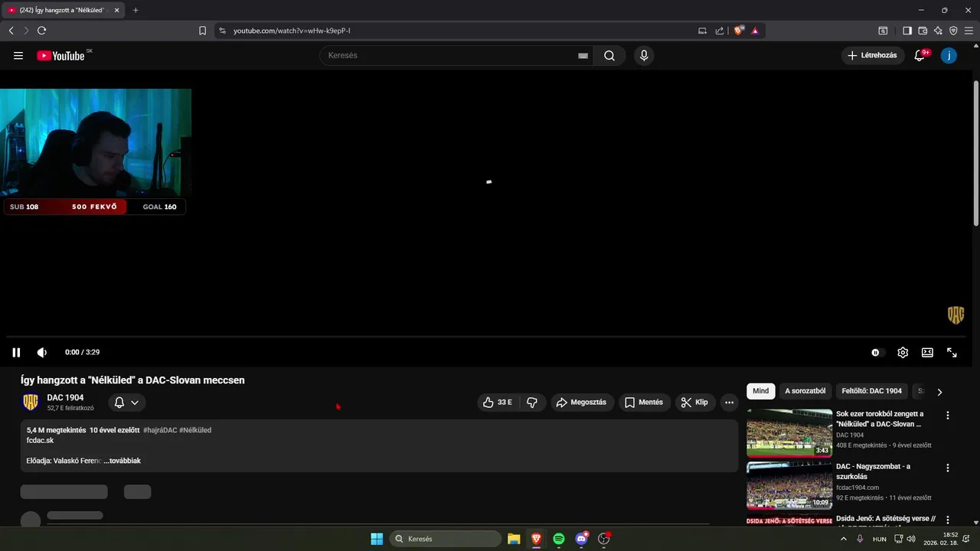
Task: Expand the description with ...továbbiak
Action: point(122,461)
